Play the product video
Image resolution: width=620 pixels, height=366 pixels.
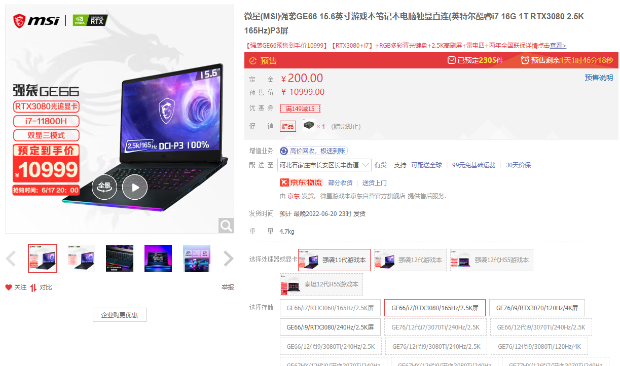pos(135,187)
